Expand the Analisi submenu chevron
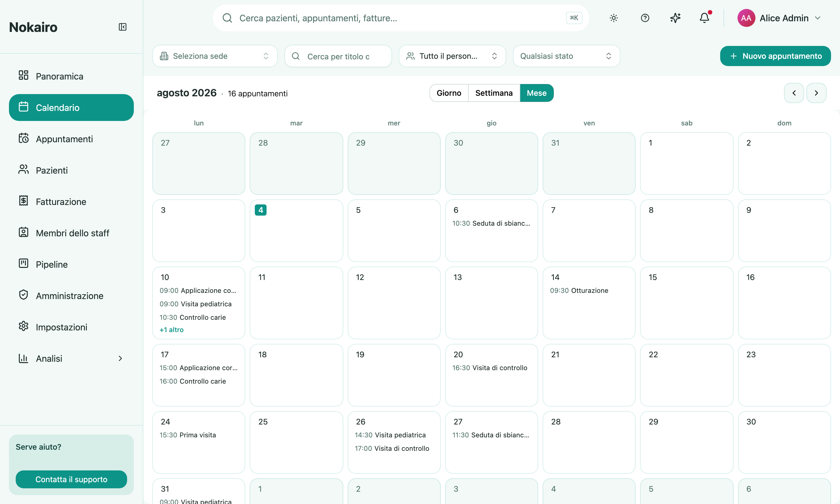The image size is (840, 504). (x=120, y=358)
